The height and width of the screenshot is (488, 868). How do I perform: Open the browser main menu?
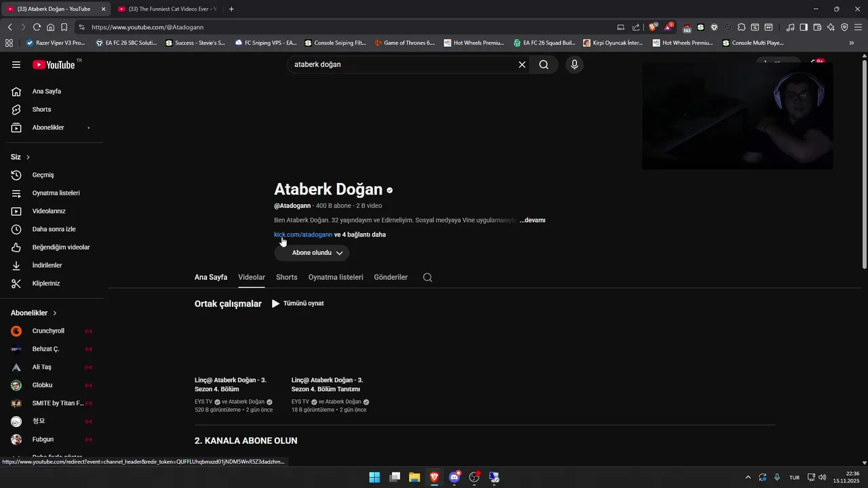tap(859, 27)
